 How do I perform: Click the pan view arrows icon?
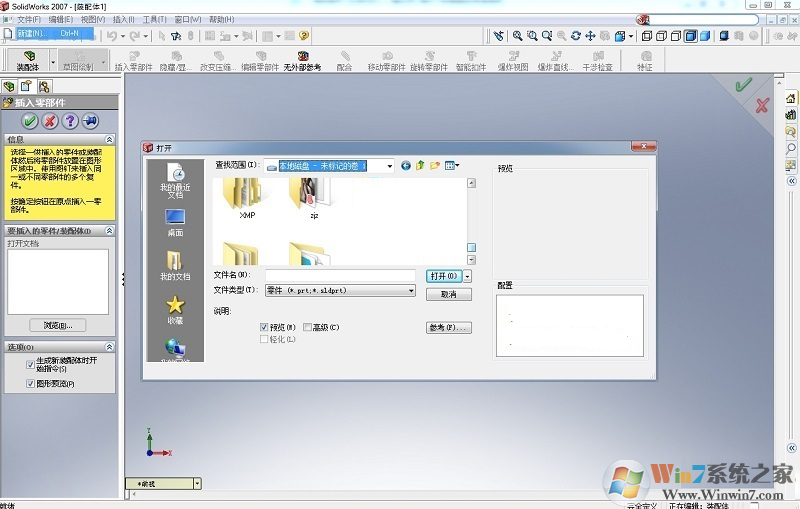(590, 36)
